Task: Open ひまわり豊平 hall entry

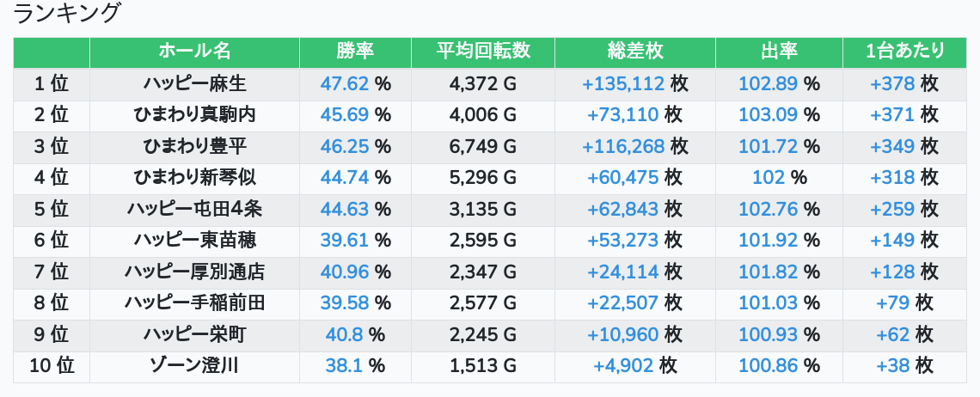Action: click(x=194, y=146)
